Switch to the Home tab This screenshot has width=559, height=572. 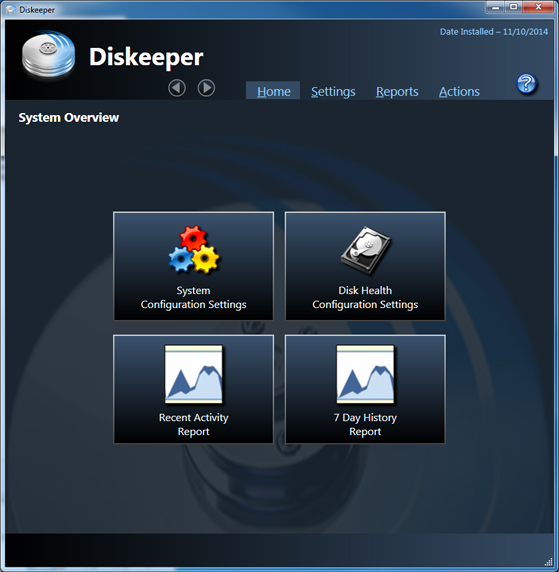(274, 91)
